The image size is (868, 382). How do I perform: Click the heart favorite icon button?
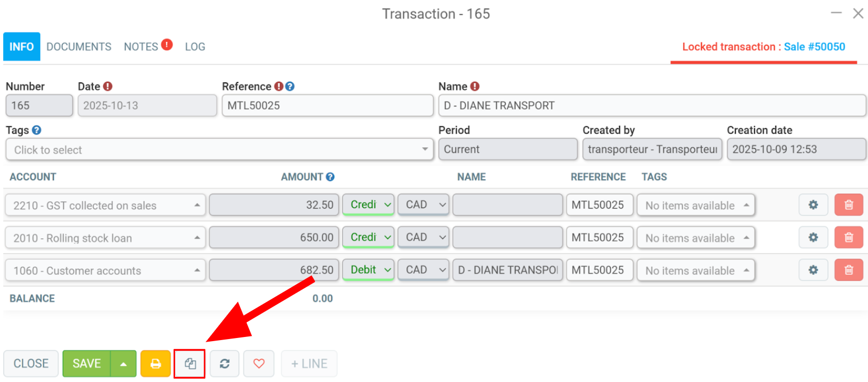click(259, 364)
